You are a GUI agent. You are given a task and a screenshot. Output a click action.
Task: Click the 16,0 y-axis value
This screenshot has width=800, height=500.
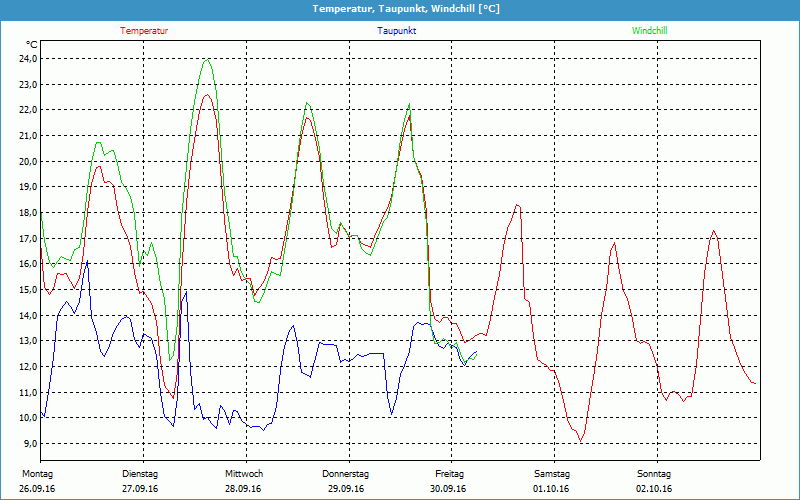[29, 264]
